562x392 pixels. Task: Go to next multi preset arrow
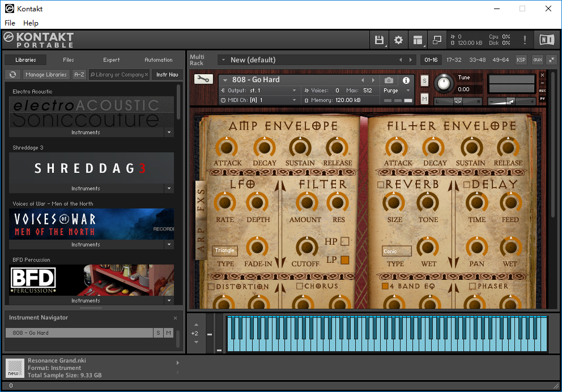pyautogui.click(x=411, y=60)
